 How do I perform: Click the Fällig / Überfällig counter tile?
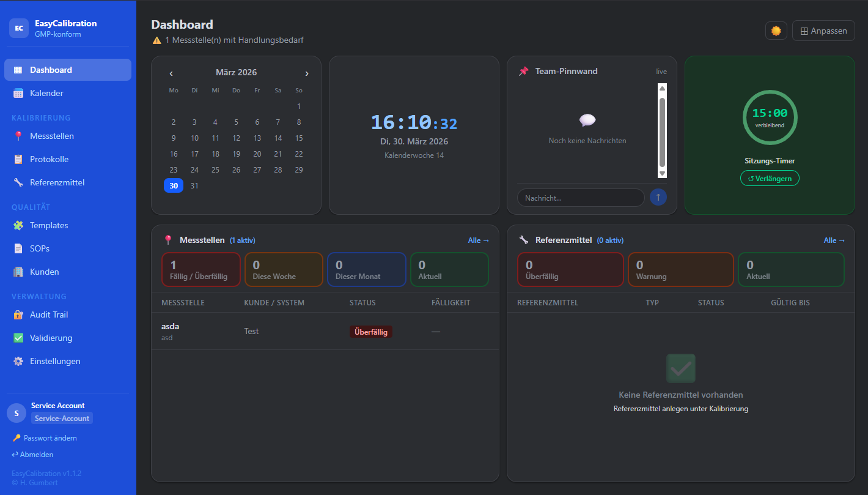point(201,269)
